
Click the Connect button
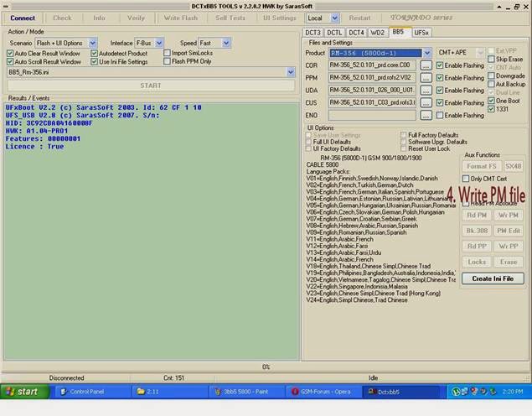(23, 18)
